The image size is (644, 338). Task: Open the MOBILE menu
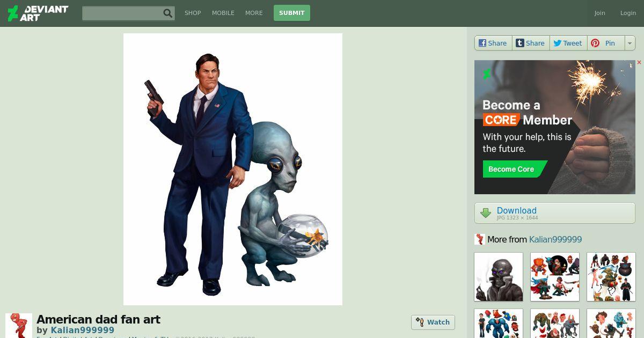point(223,13)
